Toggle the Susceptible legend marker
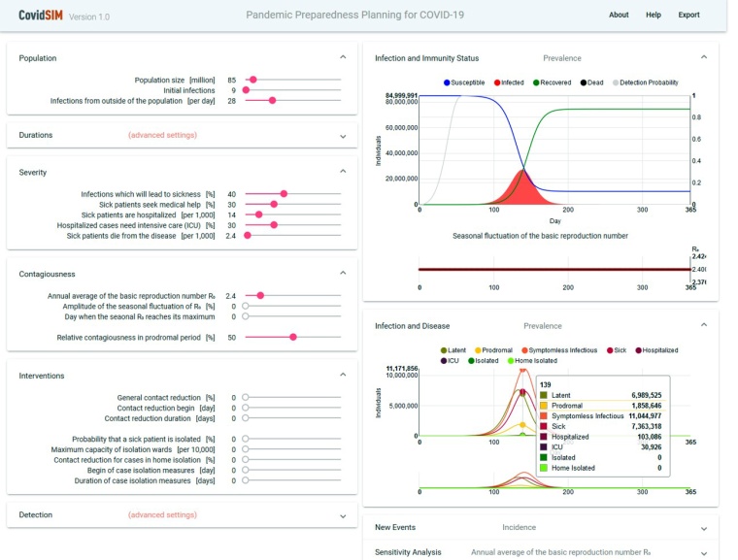The image size is (738, 560). [447, 83]
